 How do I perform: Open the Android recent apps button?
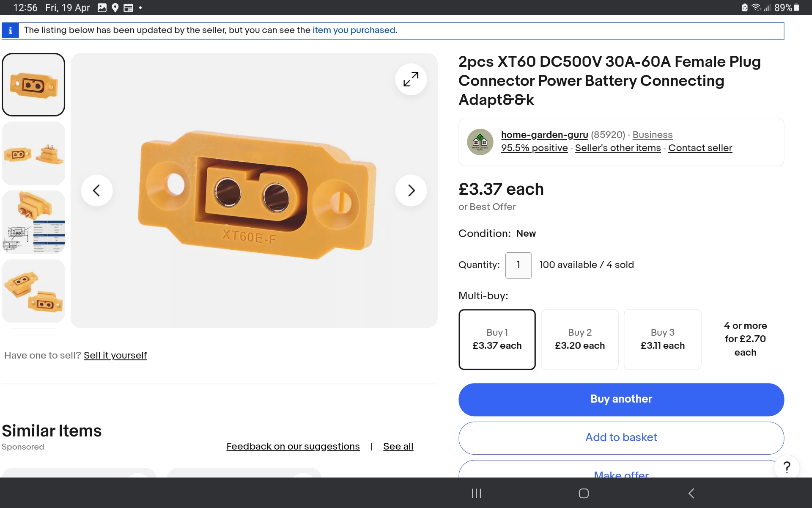(x=476, y=493)
